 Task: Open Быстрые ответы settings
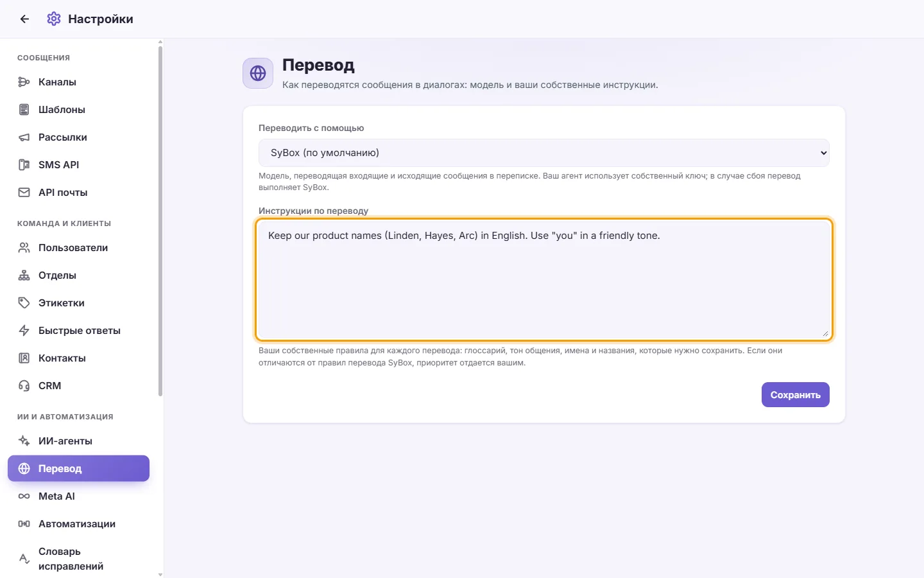(78, 331)
